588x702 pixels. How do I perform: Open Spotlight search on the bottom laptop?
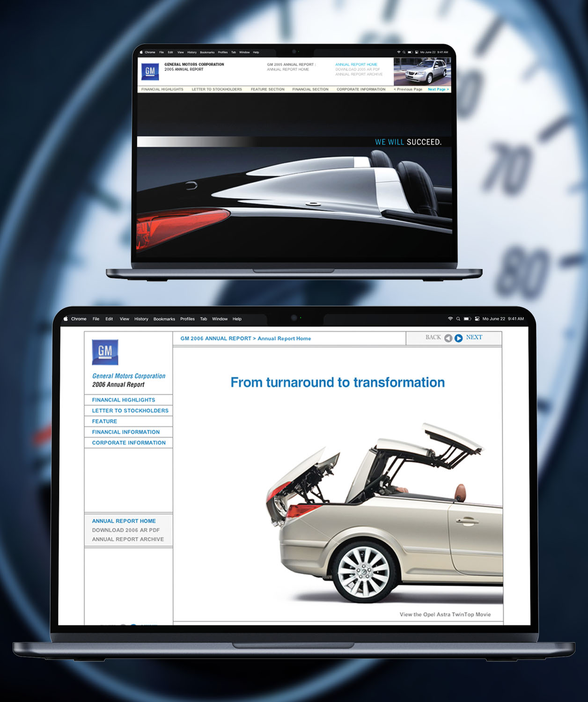coord(458,319)
